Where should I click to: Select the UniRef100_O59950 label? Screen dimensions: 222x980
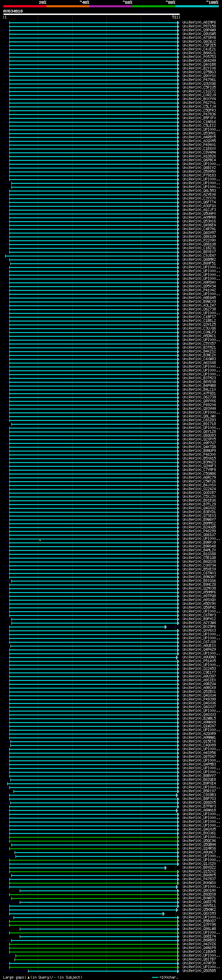tap(199, 172)
